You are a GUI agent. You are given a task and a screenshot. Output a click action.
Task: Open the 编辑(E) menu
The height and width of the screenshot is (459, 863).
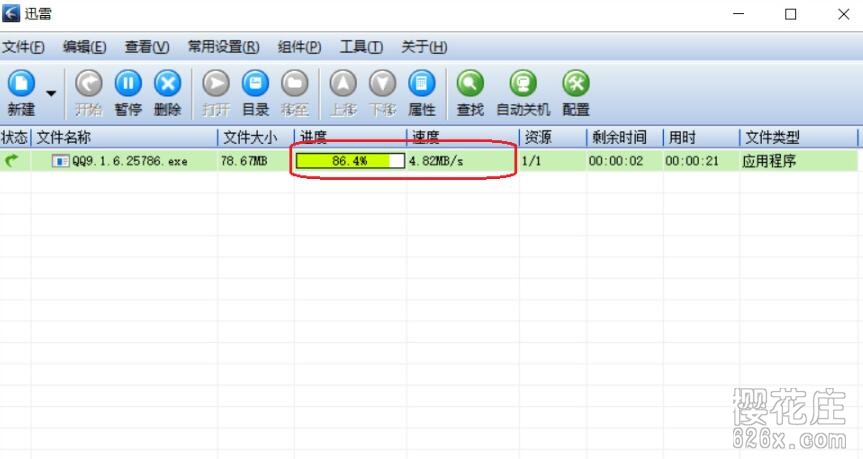[x=84, y=47]
